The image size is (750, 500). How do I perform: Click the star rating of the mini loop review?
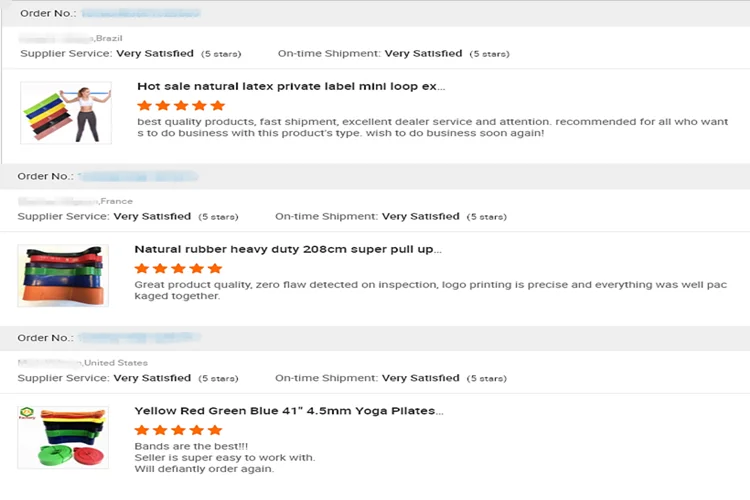click(181, 105)
